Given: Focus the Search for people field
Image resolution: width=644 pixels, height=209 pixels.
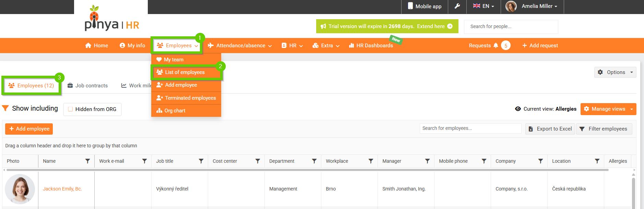Looking at the screenshot, I should tap(511, 27).
